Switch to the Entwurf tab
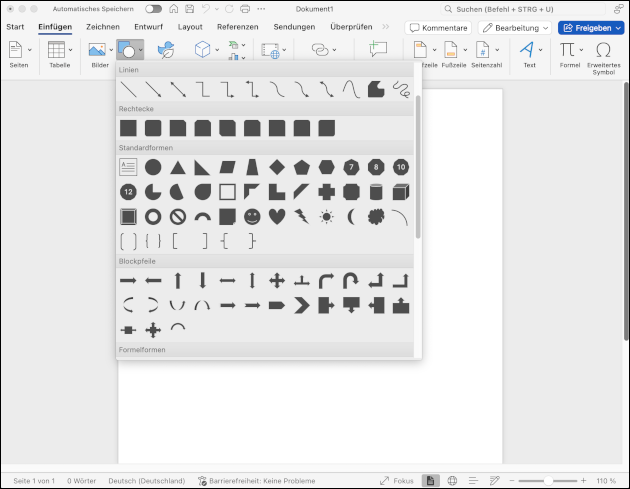The image size is (630, 489). (x=149, y=27)
